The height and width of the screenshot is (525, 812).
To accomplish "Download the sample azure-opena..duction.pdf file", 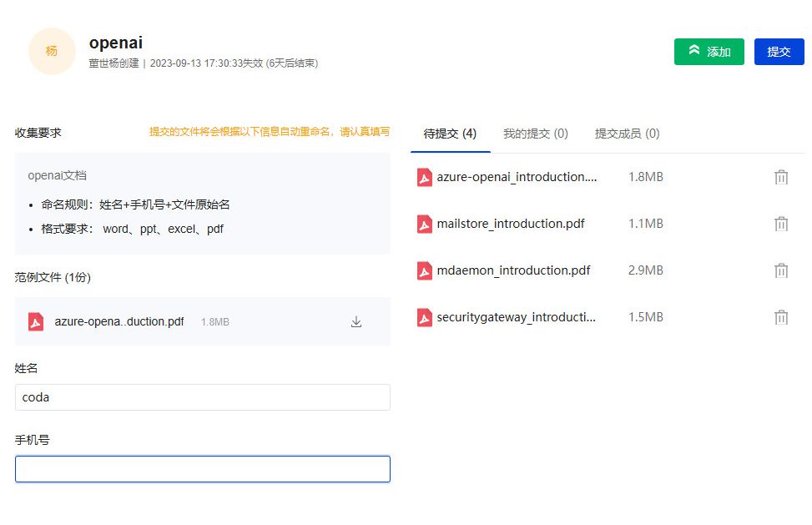I will (356, 321).
